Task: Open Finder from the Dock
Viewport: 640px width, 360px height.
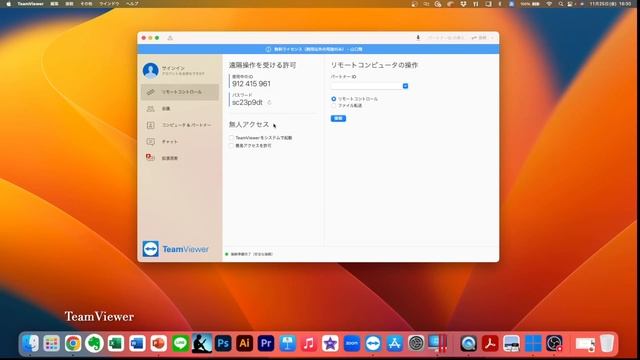Action: point(30,343)
